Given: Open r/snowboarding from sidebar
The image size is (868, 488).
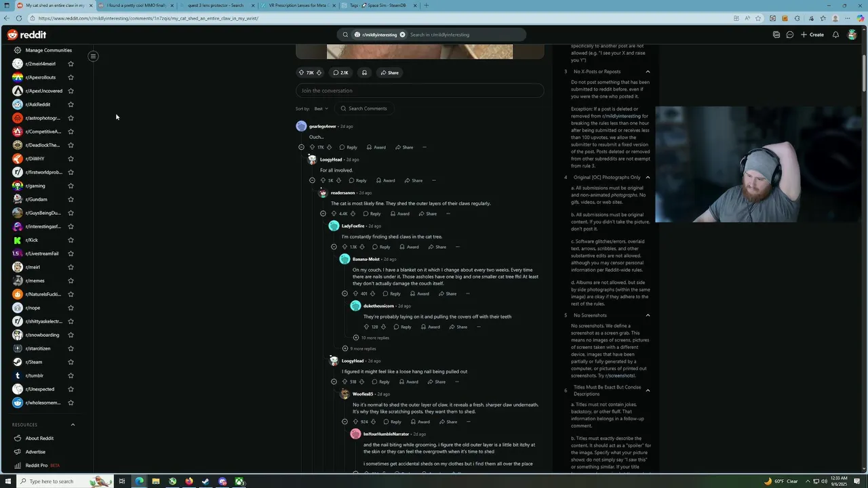Looking at the screenshot, I should (42, 335).
